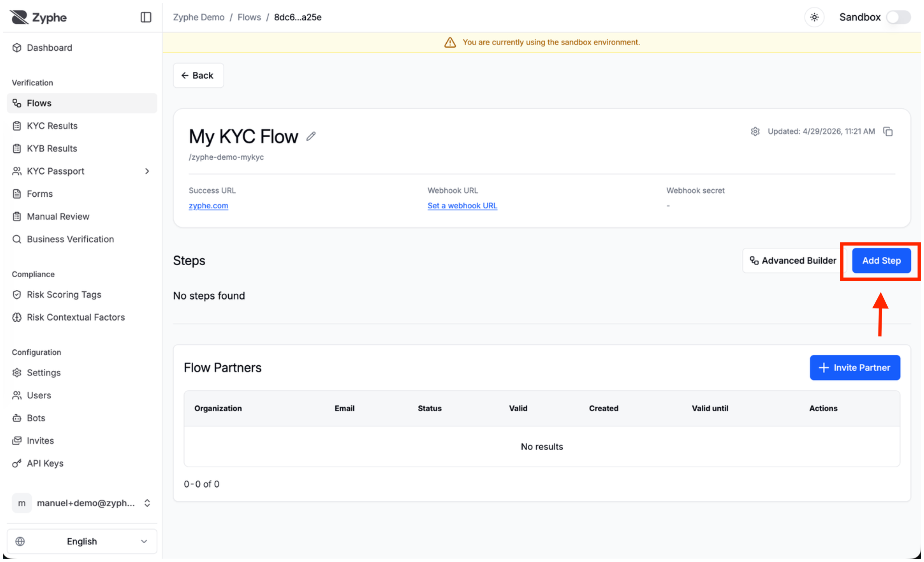Open KYB Results page

[82, 148]
